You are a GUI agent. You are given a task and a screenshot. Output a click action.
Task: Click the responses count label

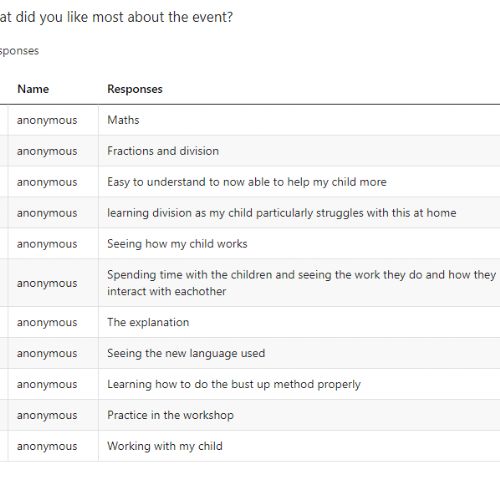(x=19, y=51)
